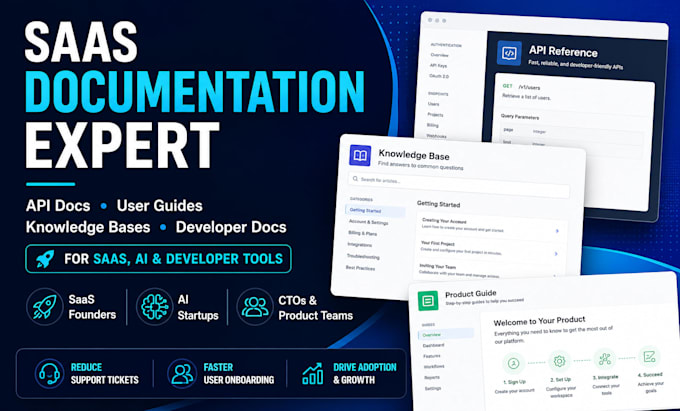Screen dimensions: 680x411
Task: Click the Inviting Your Team article title
Action: (438, 266)
